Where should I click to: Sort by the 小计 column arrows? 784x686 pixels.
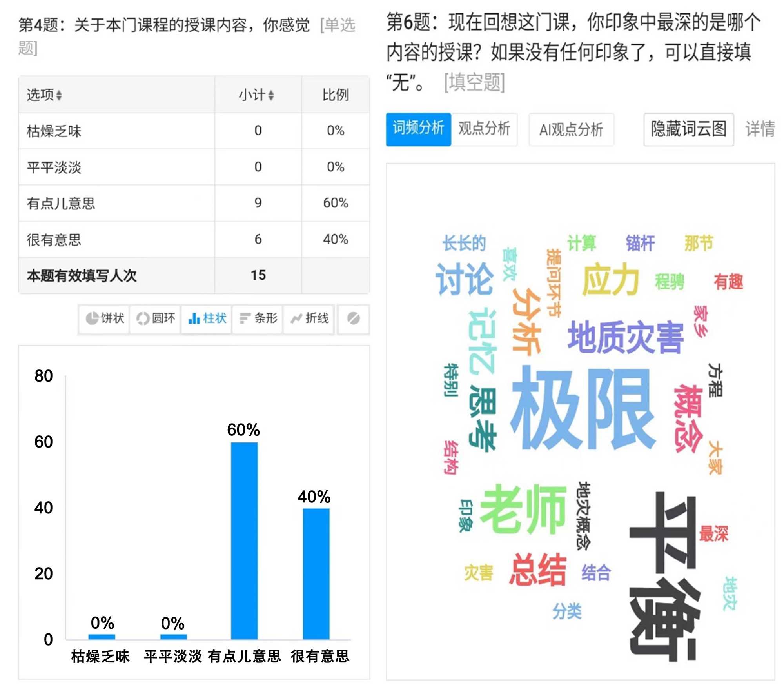pyautogui.click(x=271, y=95)
